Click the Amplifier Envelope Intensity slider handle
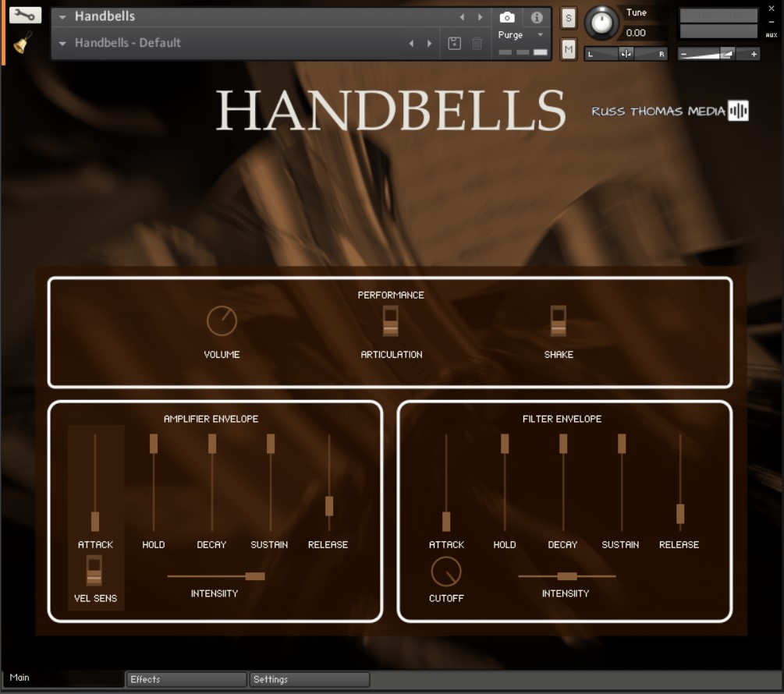The width and height of the screenshot is (784, 694). [x=255, y=576]
